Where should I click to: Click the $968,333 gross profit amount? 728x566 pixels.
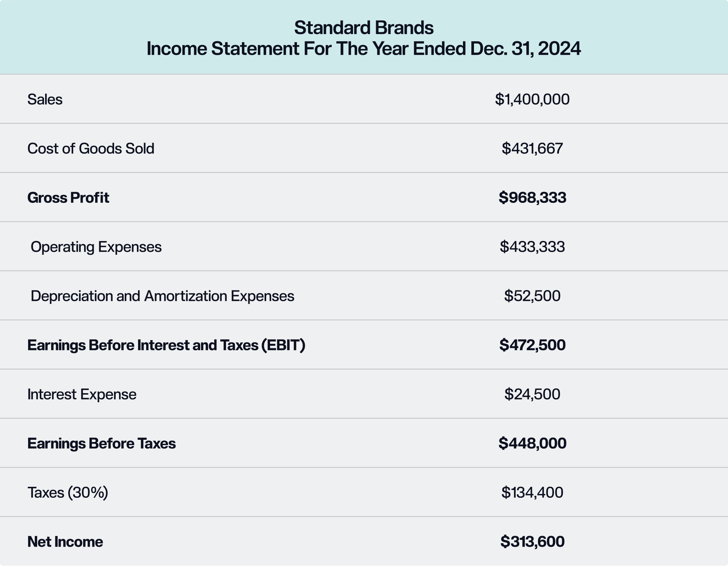pos(532,198)
